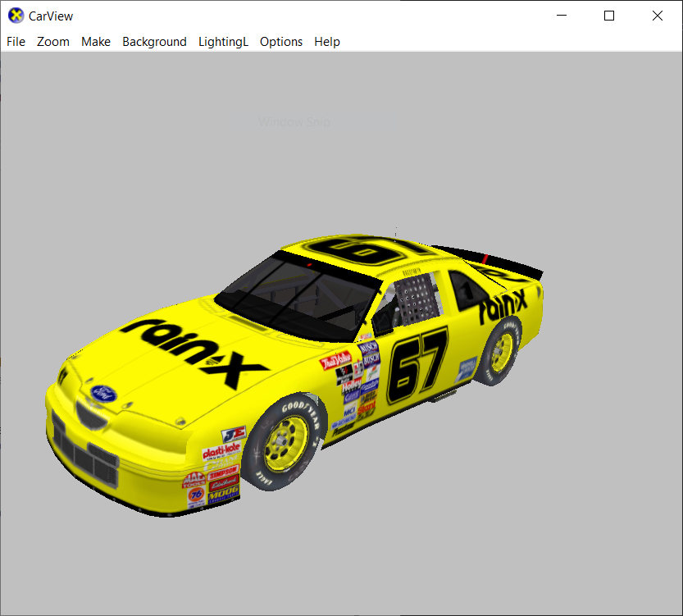Maximize the CarView window
Image resolution: width=683 pixels, height=616 pixels.
609,16
